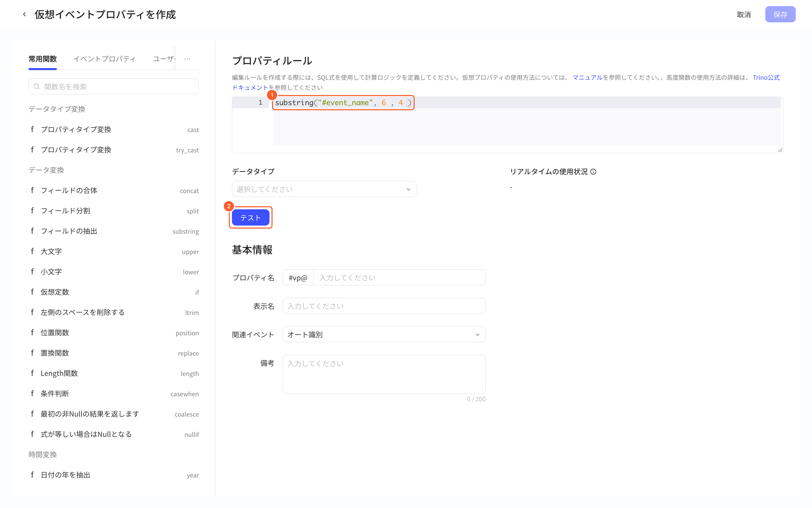Switch to the イベントプロパティ tab

(105, 59)
